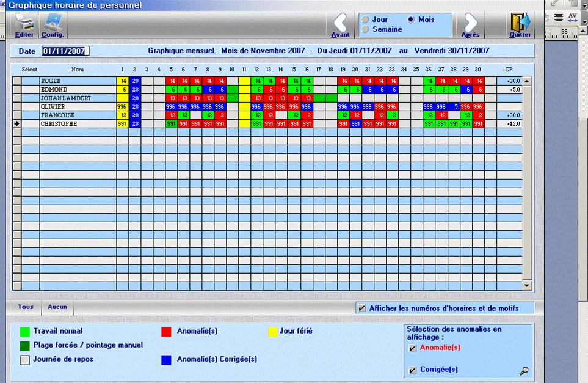This screenshot has height=383, width=588.
Task: Click the magnifier icon in anomalies panel
Action: pos(524,371)
